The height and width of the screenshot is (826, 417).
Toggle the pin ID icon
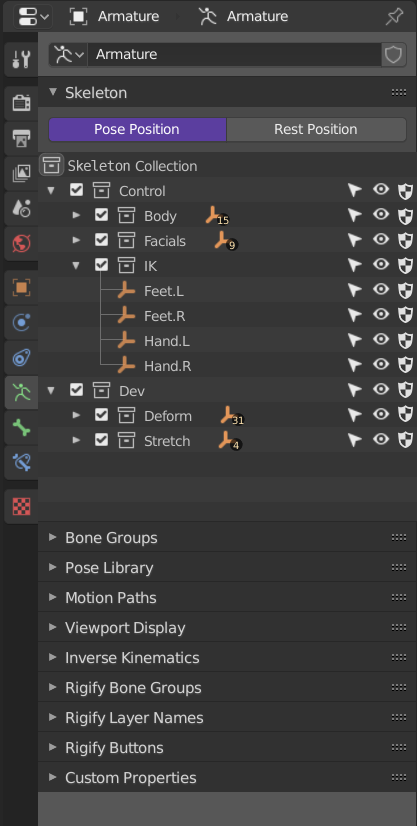tap(394, 16)
